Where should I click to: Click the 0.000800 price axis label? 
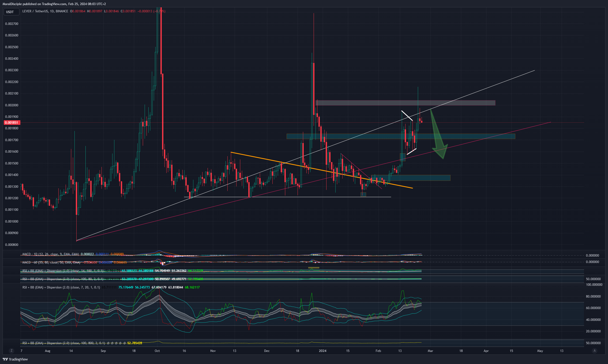tap(12, 245)
